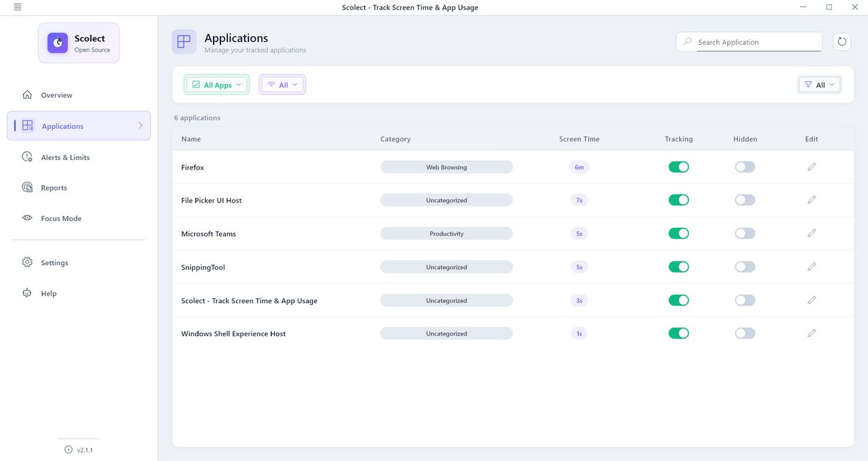
Task: Disable tracking for Microsoft Teams
Action: click(x=679, y=233)
